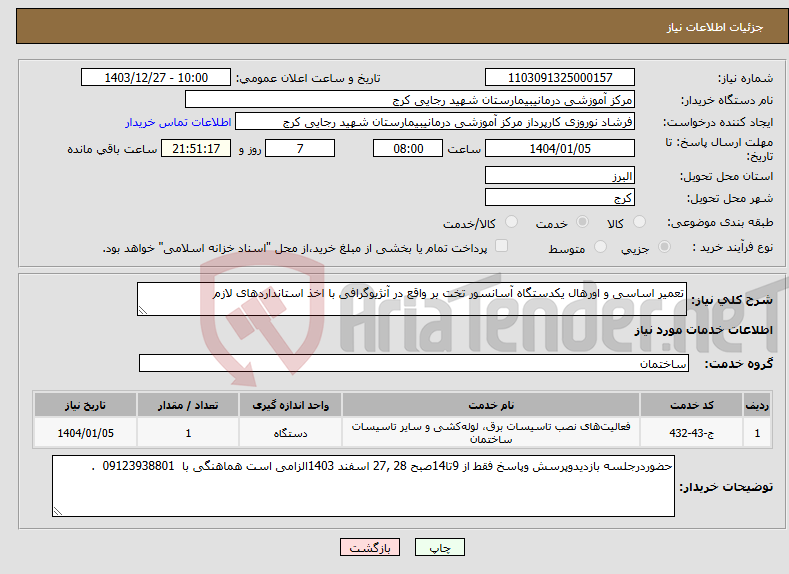Select the کالا radio button
Viewport: 789px width, 574px height.
click(x=640, y=222)
